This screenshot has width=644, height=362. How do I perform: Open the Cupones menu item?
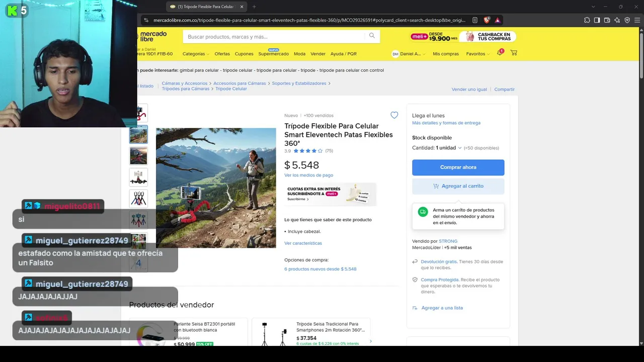[244, 54]
